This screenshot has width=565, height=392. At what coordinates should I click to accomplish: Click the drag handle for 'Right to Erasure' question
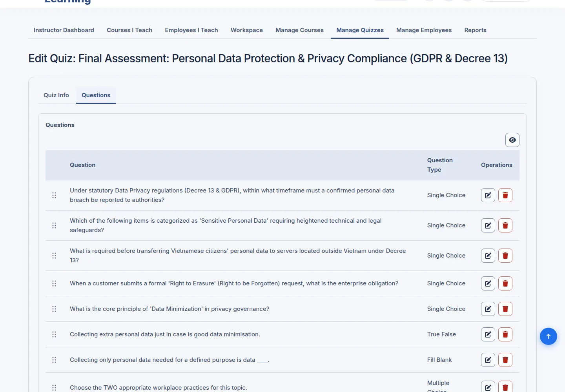click(x=54, y=283)
